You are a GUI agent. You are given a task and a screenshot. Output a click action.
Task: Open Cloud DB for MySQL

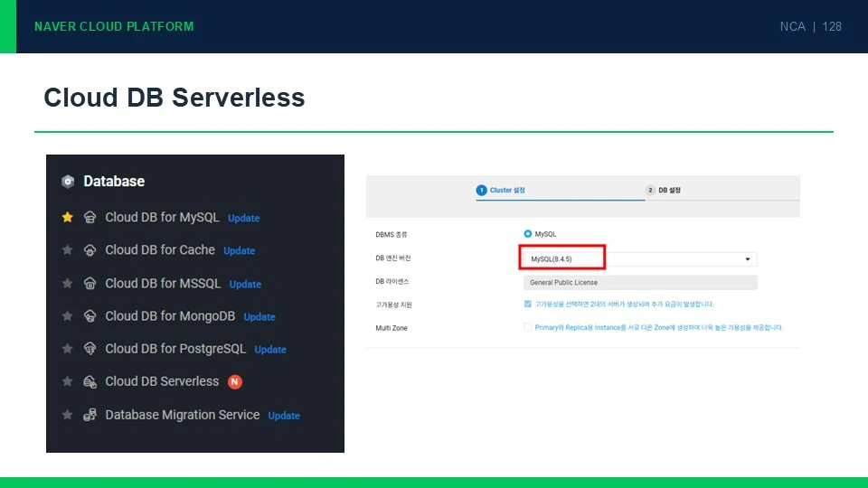162,218
